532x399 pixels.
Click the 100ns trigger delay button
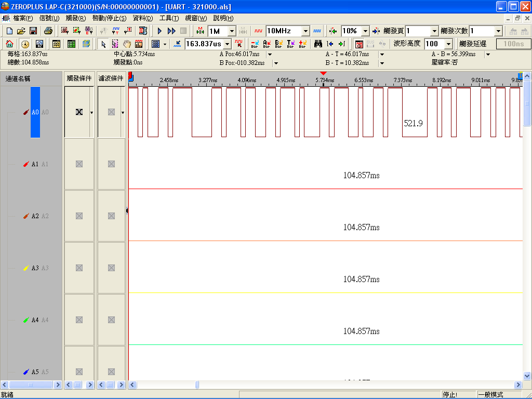pos(513,44)
